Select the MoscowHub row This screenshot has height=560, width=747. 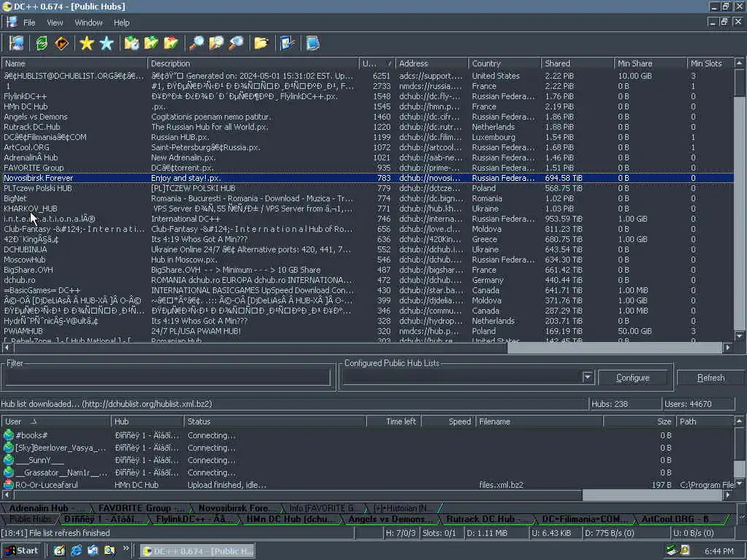coord(368,260)
